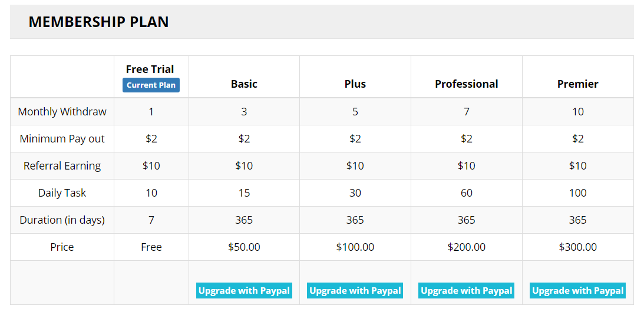Select the Price row label
The height and width of the screenshot is (312, 644).
[62, 247]
